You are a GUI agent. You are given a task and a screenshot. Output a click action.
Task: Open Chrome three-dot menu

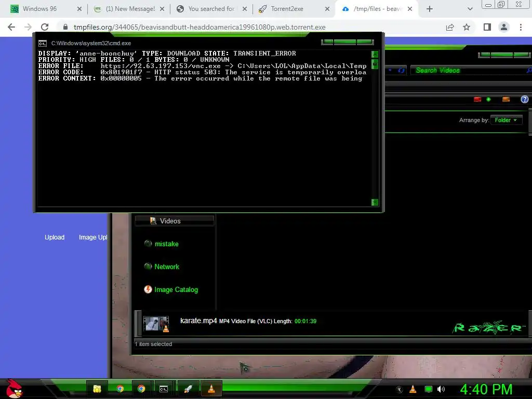point(521,27)
